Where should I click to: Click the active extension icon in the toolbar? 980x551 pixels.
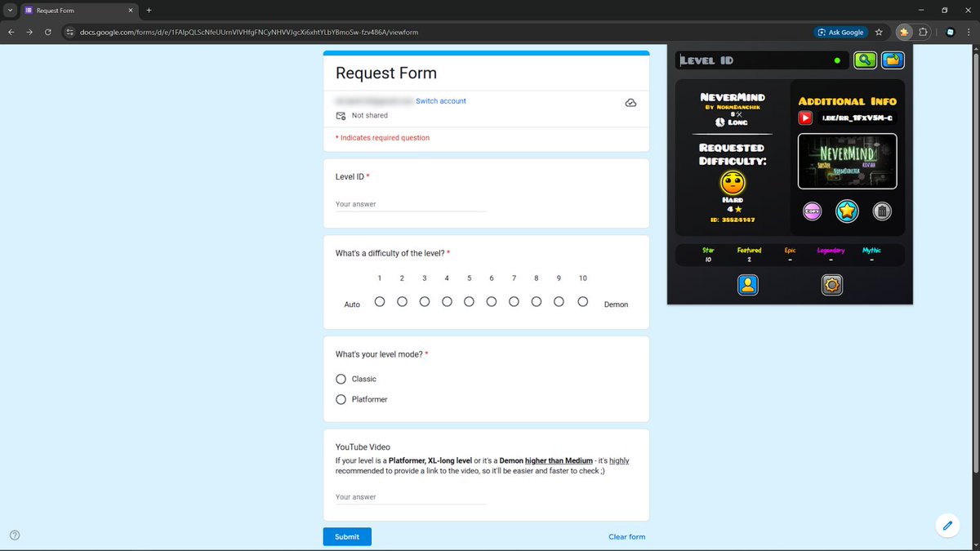click(x=904, y=32)
